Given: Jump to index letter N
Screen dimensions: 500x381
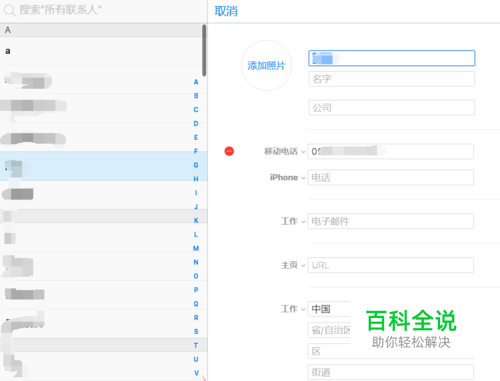Looking at the screenshot, I should pyautogui.click(x=196, y=262).
